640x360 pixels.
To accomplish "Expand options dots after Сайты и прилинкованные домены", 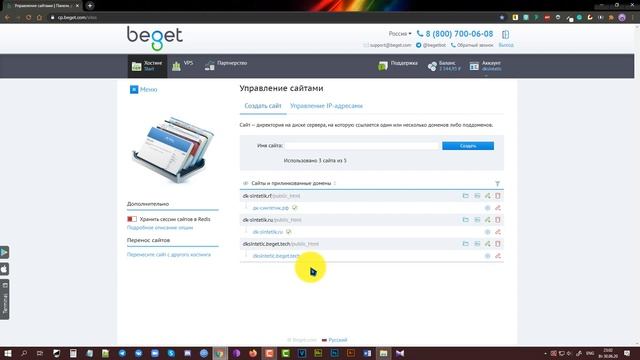I will click(x=335, y=183).
